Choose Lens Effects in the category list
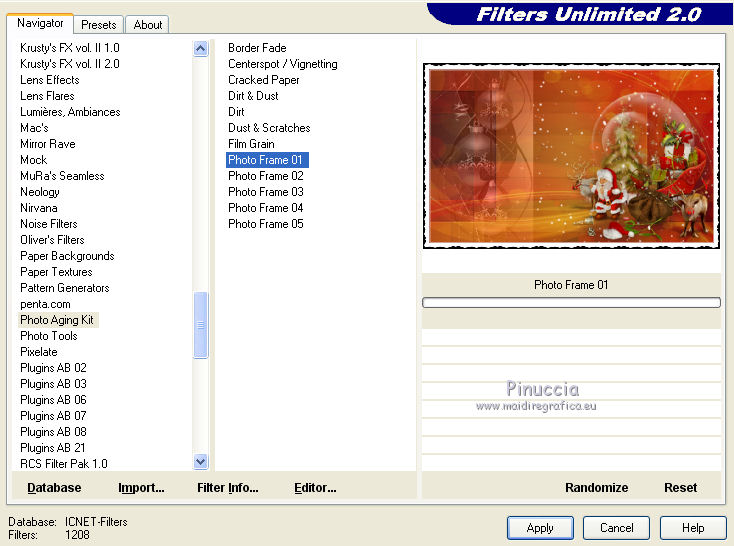Screen dimensions: 734x546 [x=50, y=80]
